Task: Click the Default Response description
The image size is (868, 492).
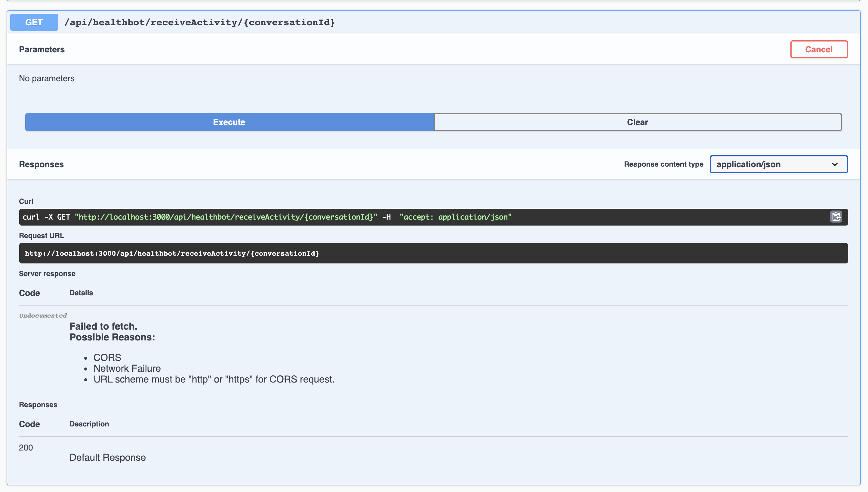Action: click(x=107, y=457)
